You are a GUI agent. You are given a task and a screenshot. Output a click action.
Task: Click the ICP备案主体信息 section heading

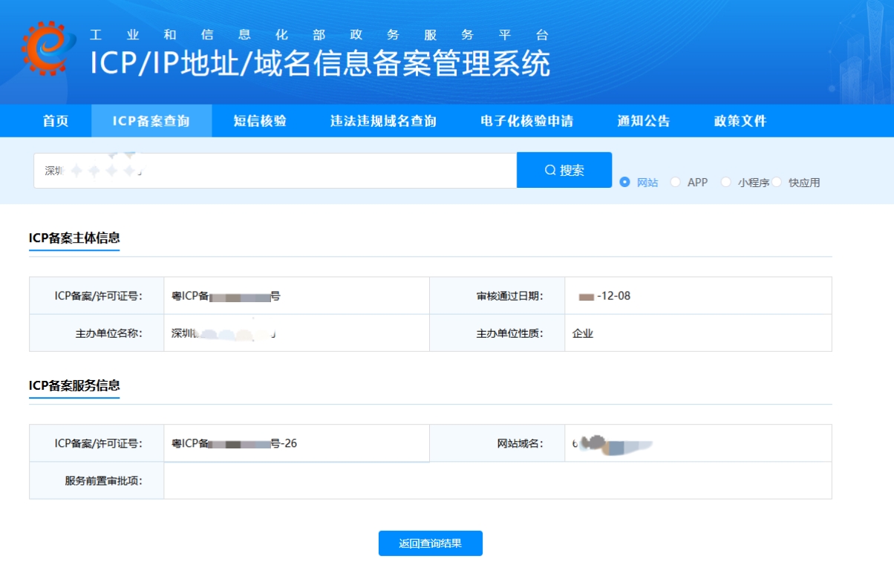[x=74, y=238]
